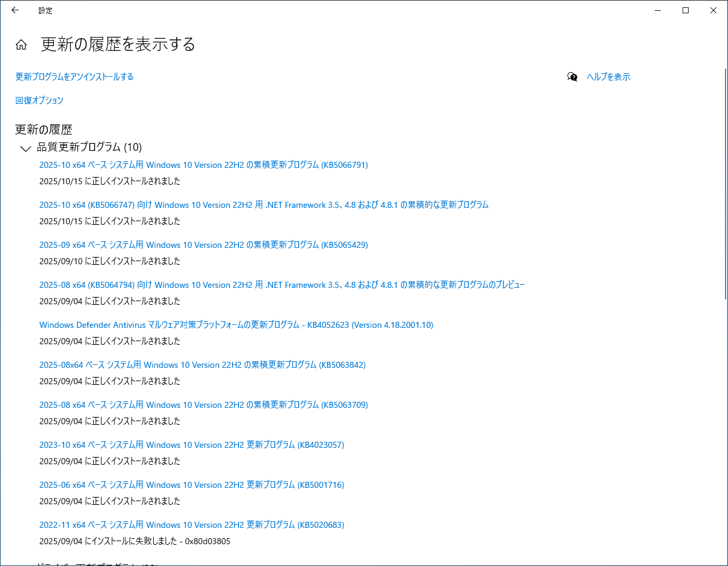Collapse the 品質更新プログラム (10) section
Viewport: 728px width, 566px height.
pos(25,148)
